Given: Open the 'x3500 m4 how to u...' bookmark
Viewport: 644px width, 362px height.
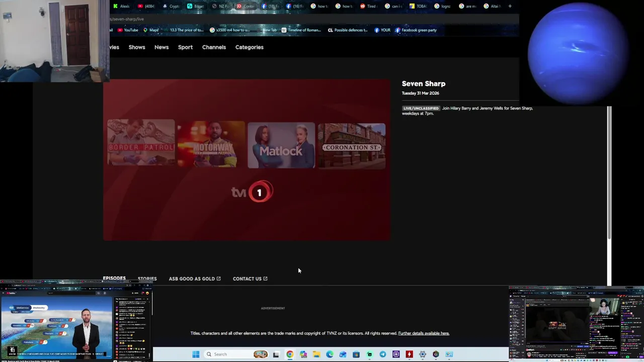Looking at the screenshot, I should tap(229, 30).
